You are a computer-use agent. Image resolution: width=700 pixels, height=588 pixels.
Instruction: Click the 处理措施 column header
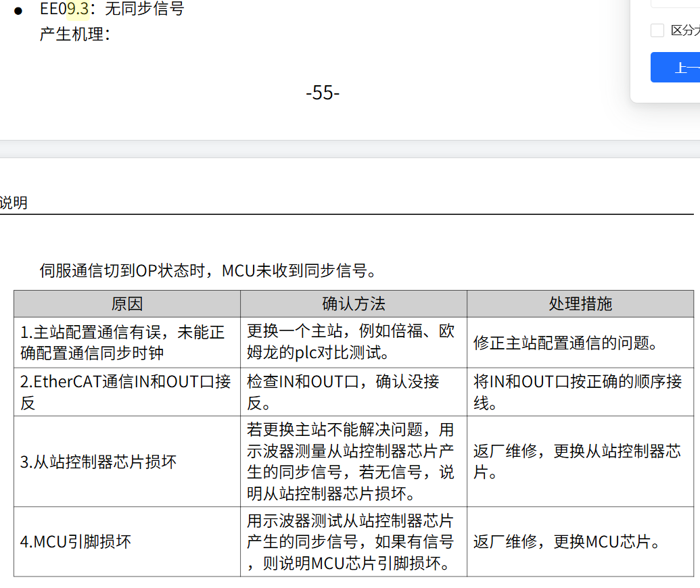click(x=582, y=303)
